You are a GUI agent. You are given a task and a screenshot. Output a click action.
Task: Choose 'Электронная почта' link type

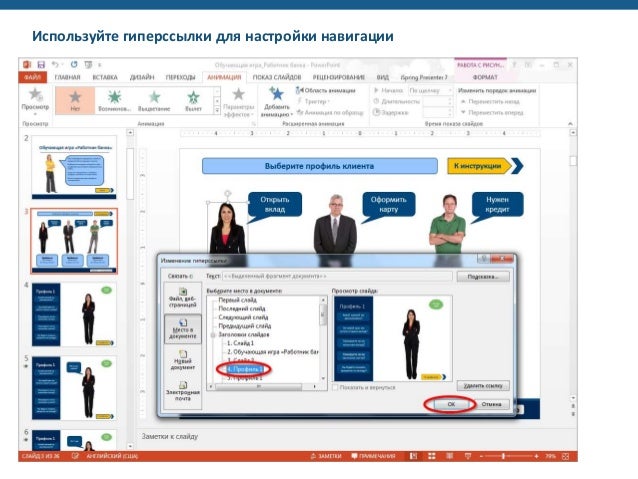click(183, 391)
